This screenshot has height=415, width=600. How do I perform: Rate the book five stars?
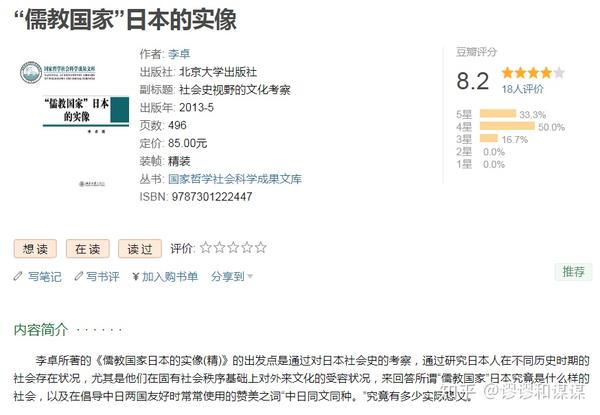point(261,247)
